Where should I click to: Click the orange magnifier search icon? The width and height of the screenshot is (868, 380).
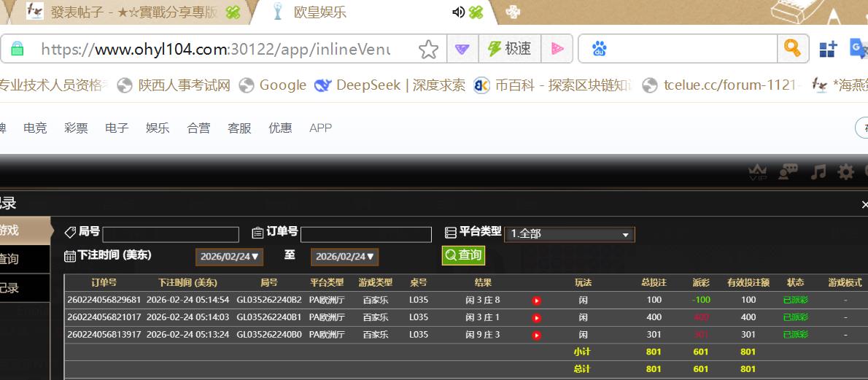click(793, 49)
